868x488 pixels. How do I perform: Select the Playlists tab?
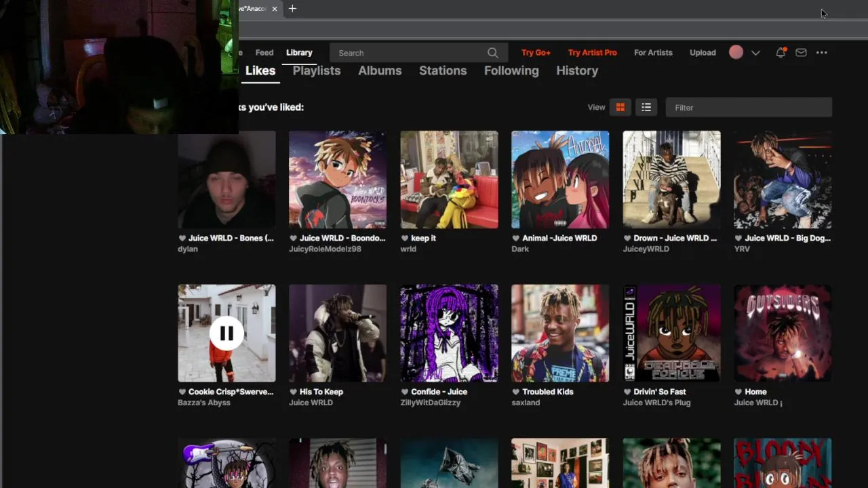coord(317,70)
